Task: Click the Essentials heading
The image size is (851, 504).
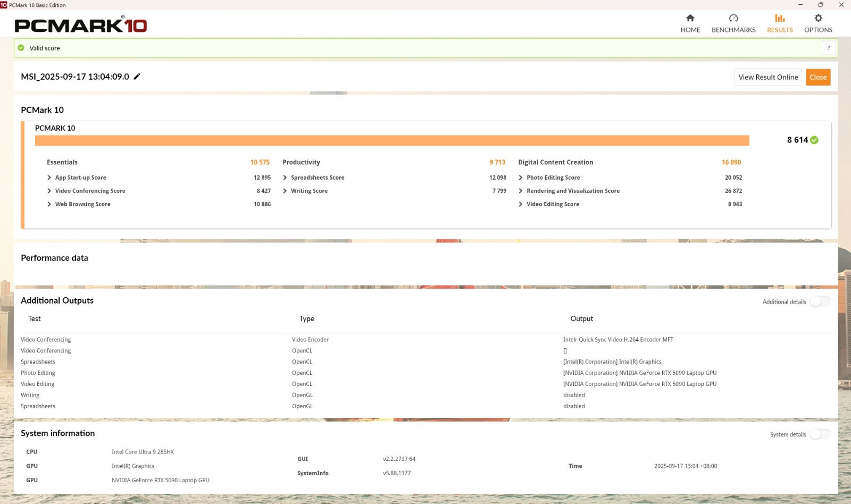Action: (62, 162)
